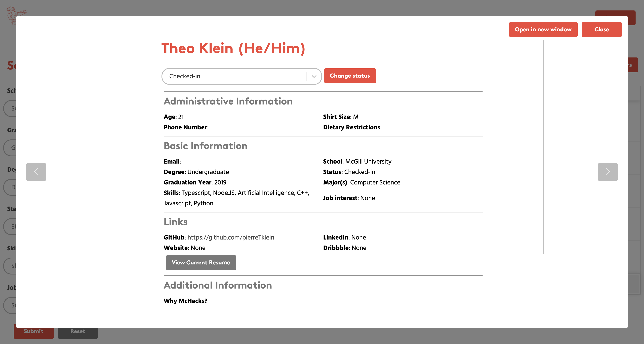Open the pierreTklein GitHub link
644x344 pixels.
click(x=230, y=237)
